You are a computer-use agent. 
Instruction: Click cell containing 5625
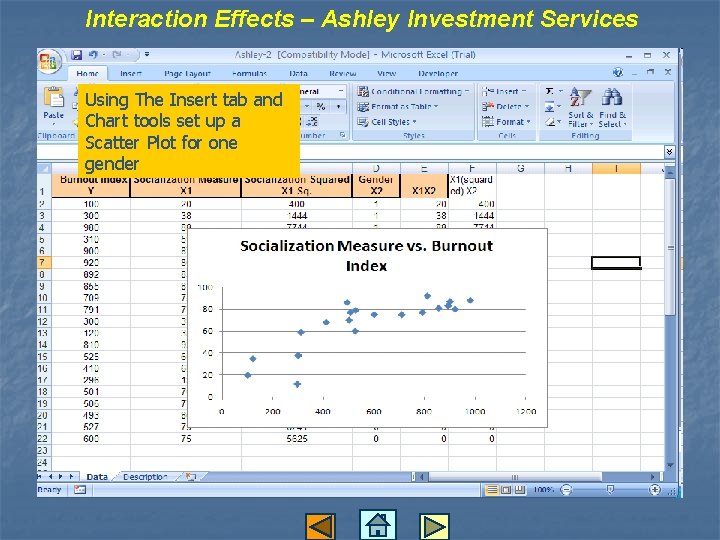coord(297,439)
